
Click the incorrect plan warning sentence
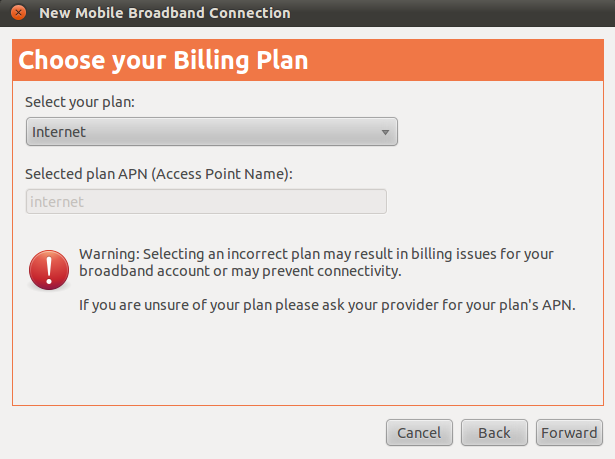pos(316,262)
